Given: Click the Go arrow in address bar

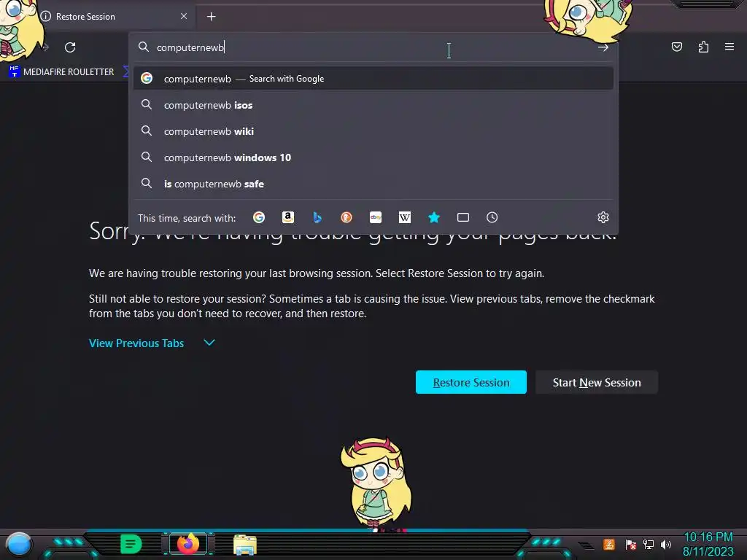Looking at the screenshot, I should point(603,47).
